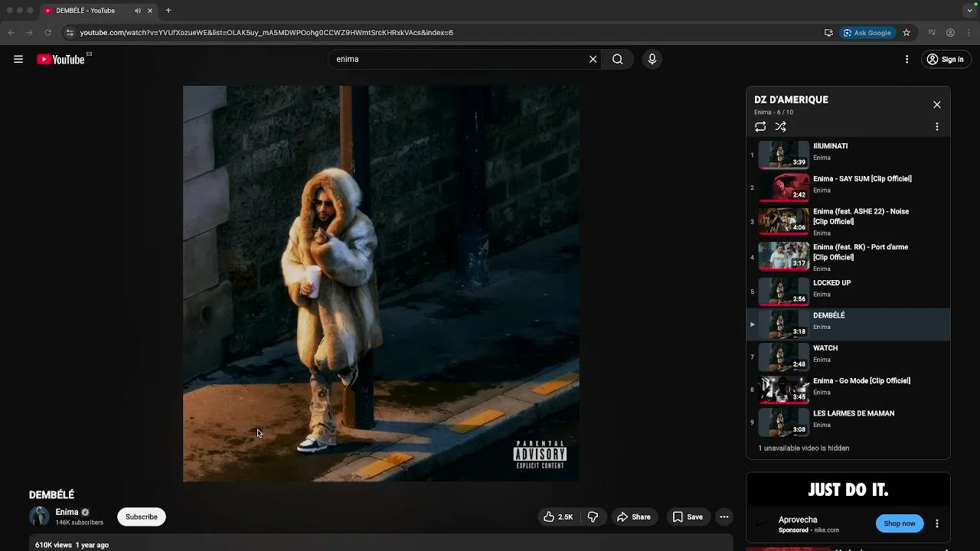Run search with magnifier button

617,59
